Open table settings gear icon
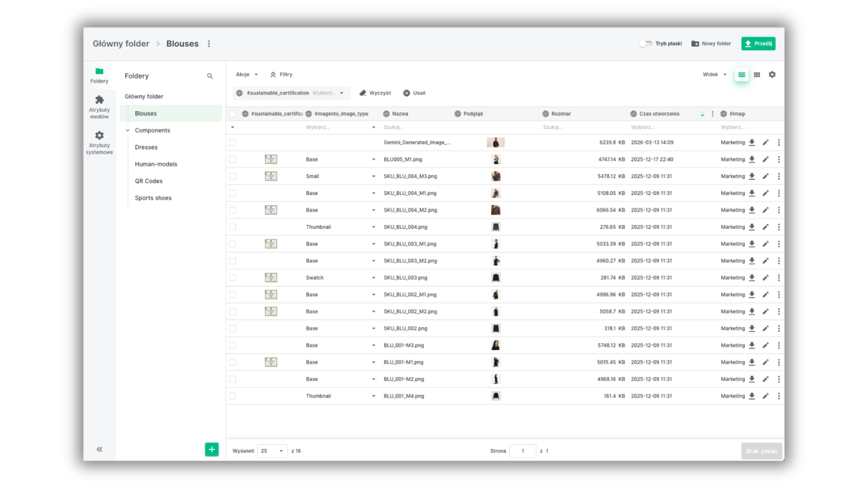The height and width of the screenshot is (488, 868). tap(772, 75)
